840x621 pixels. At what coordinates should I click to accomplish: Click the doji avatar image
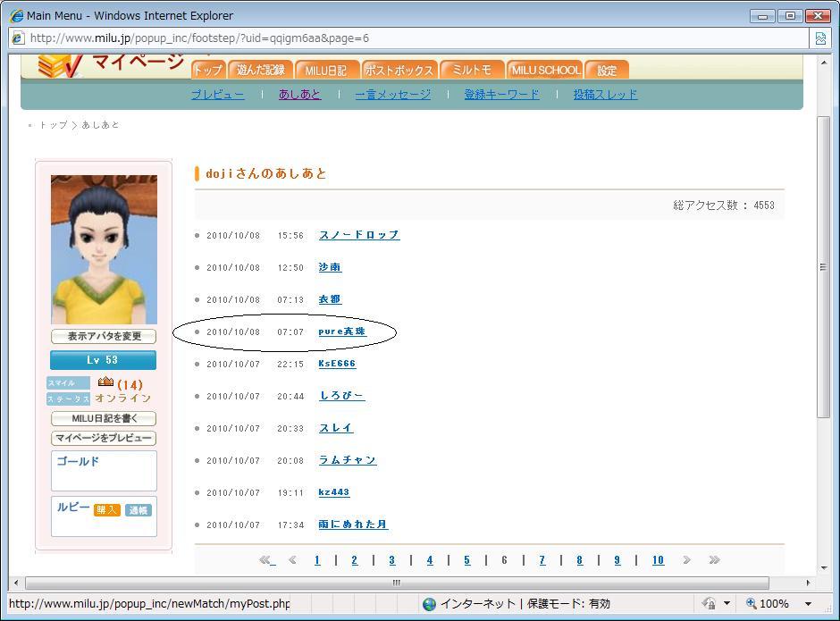coord(104,249)
